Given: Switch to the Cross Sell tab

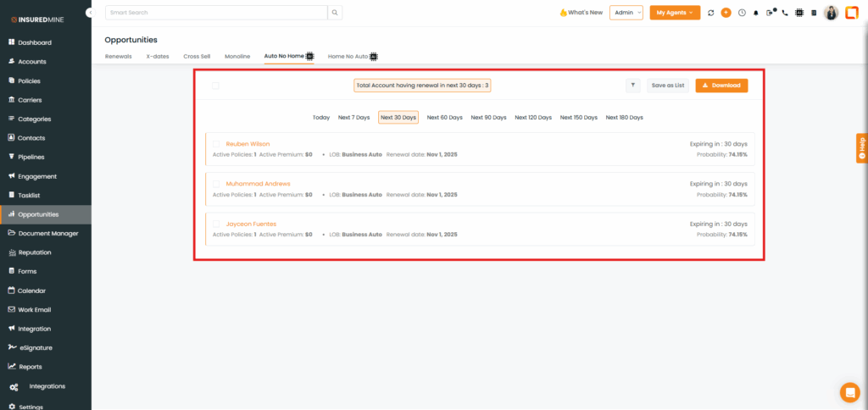Looking at the screenshot, I should (197, 56).
